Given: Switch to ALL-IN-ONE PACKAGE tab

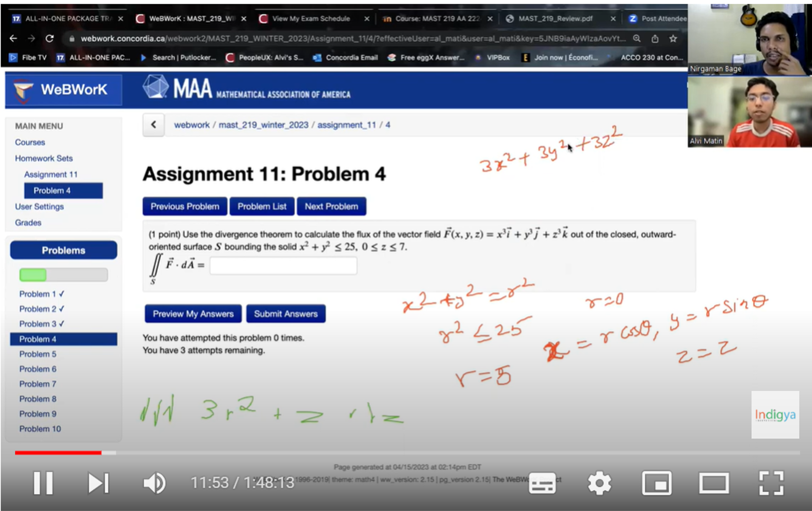Looking at the screenshot, I should pyautogui.click(x=67, y=19).
